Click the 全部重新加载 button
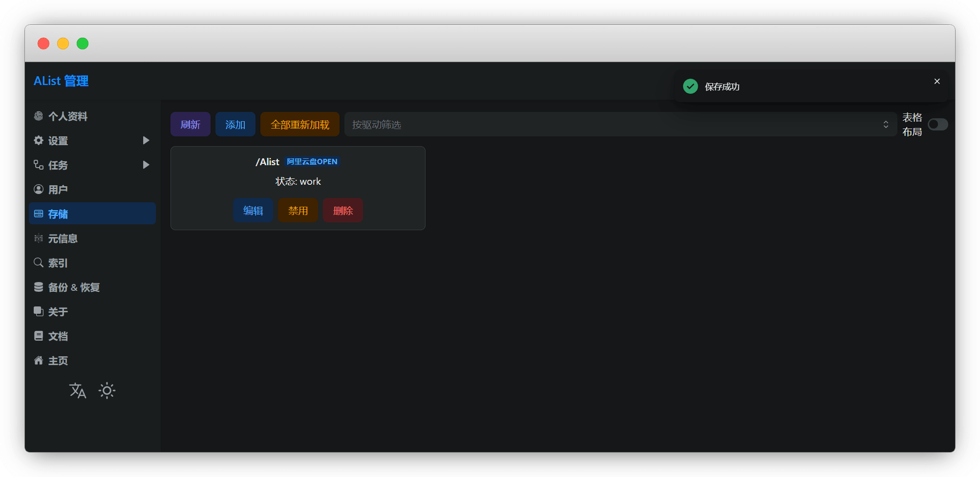This screenshot has height=477, width=980. click(300, 124)
